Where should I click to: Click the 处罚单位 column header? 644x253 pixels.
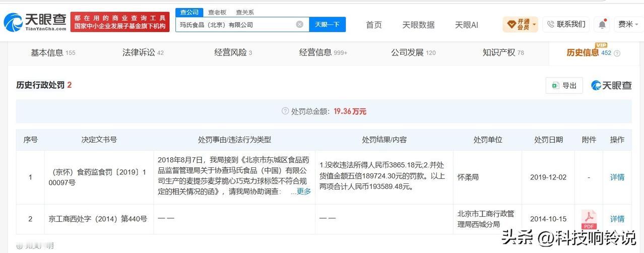pos(488,140)
